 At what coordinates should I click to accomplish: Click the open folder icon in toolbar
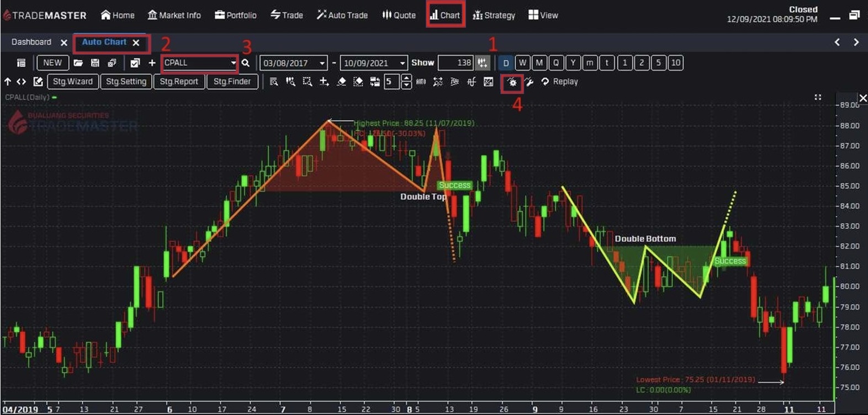click(x=78, y=63)
